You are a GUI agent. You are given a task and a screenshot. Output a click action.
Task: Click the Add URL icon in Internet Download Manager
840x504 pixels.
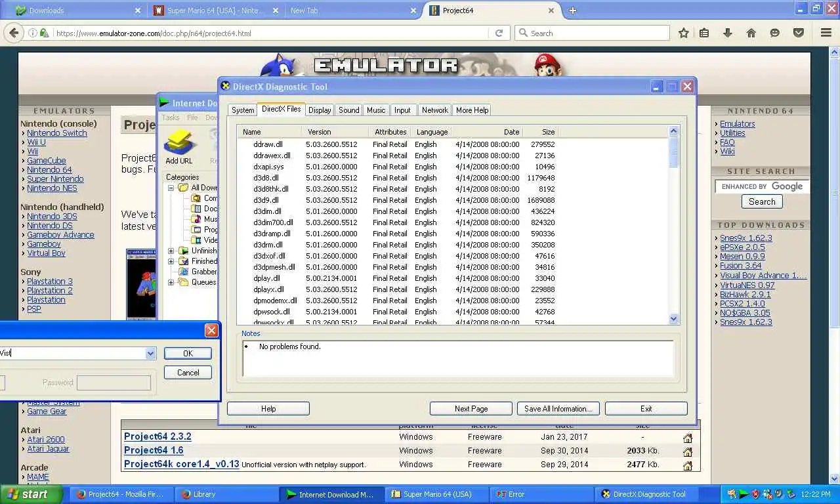coord(179,142)
